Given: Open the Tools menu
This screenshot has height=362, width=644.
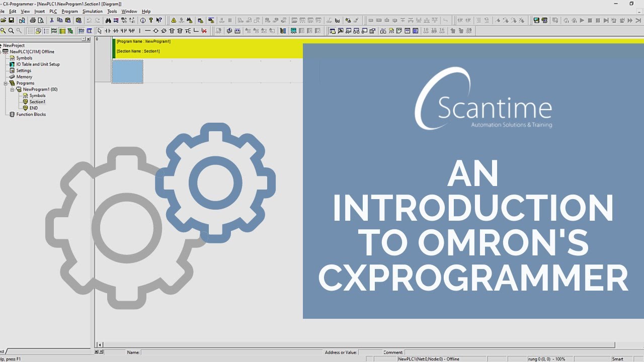Looking at the screenshot, I should [112, 11].
